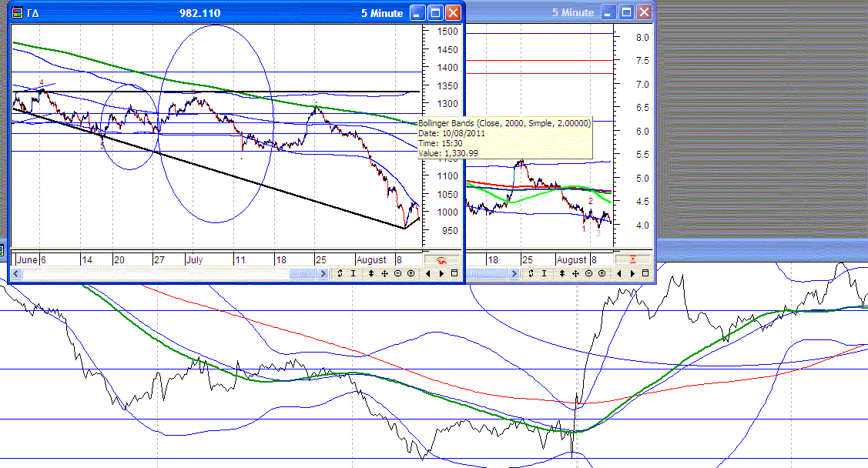Click vertical scale arrows icon in ΓΔ chart toolbar
This screenshot has width=868, height=468.
tap(371, 273)
